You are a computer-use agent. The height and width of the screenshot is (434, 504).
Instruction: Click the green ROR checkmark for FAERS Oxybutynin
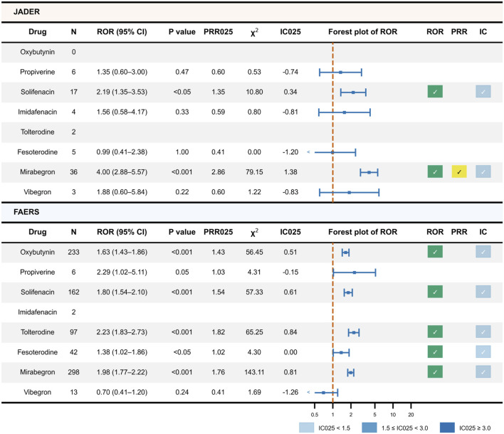pos(435,252)
